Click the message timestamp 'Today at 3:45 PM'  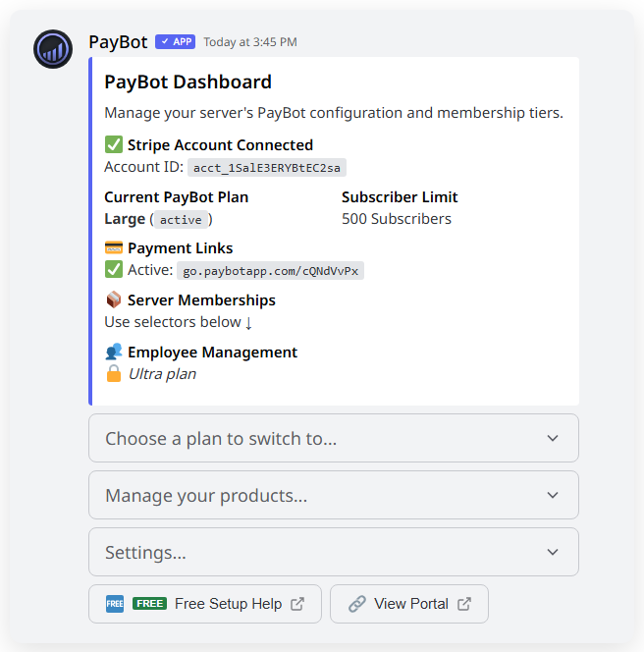click(250, 42)
